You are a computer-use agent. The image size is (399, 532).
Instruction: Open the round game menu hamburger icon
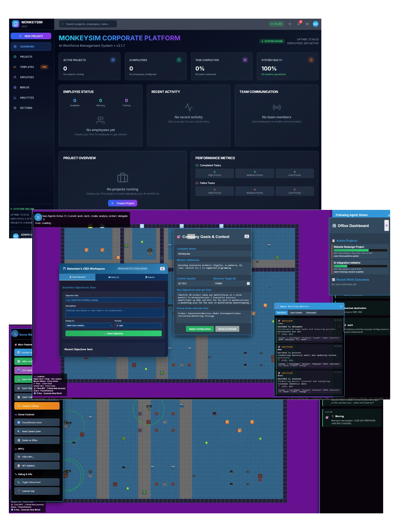click(38, 217)
